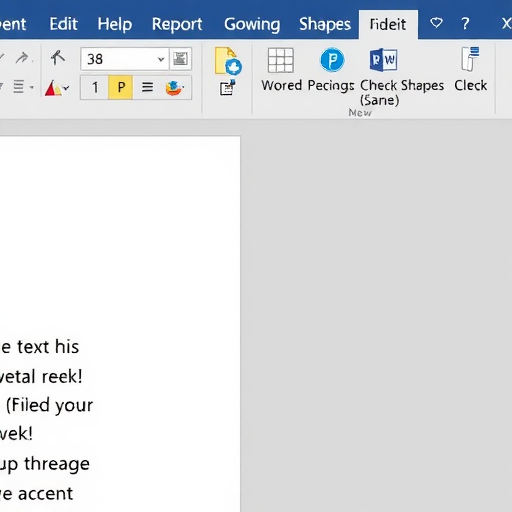Viewport: 512px width, 512px height.
Task: Open the Report menu
Action: 177,24
